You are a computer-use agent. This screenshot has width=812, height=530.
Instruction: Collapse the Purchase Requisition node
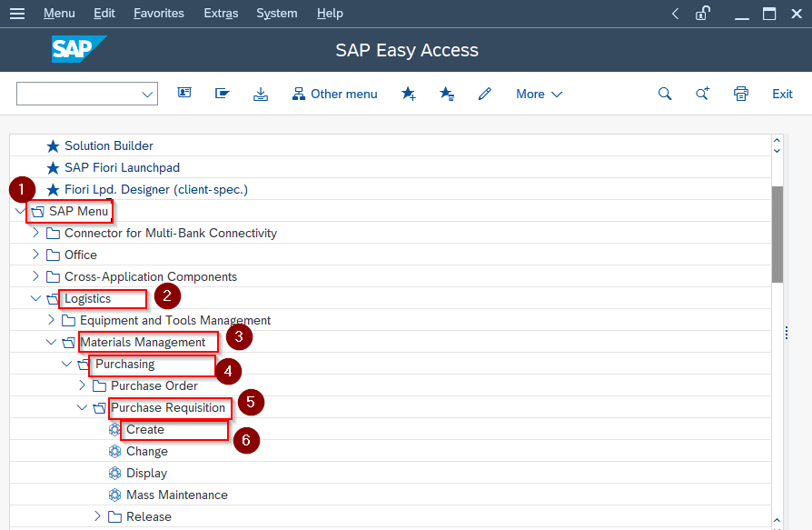(x=82, y=406)
